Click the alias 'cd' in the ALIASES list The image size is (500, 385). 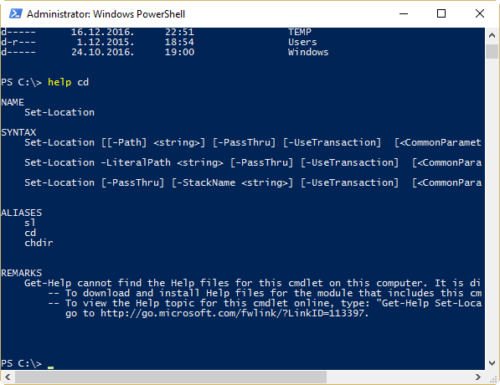point(30,233)
